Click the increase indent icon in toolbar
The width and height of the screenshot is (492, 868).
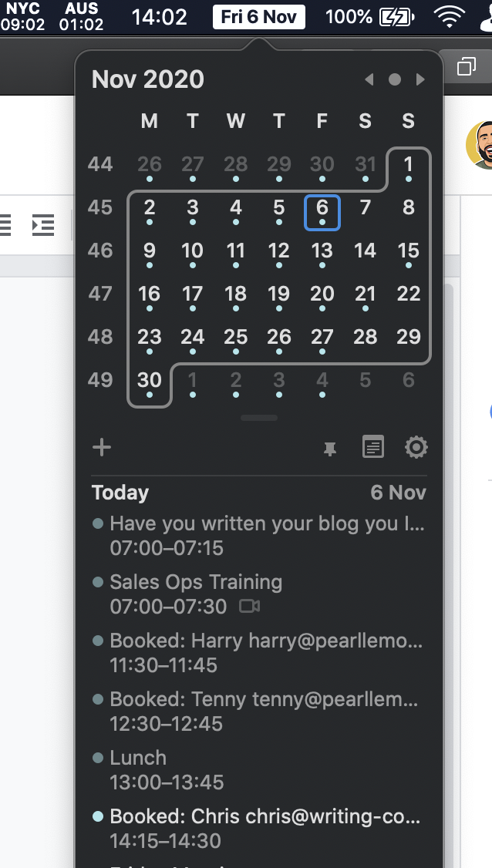(x=43, y=225)
